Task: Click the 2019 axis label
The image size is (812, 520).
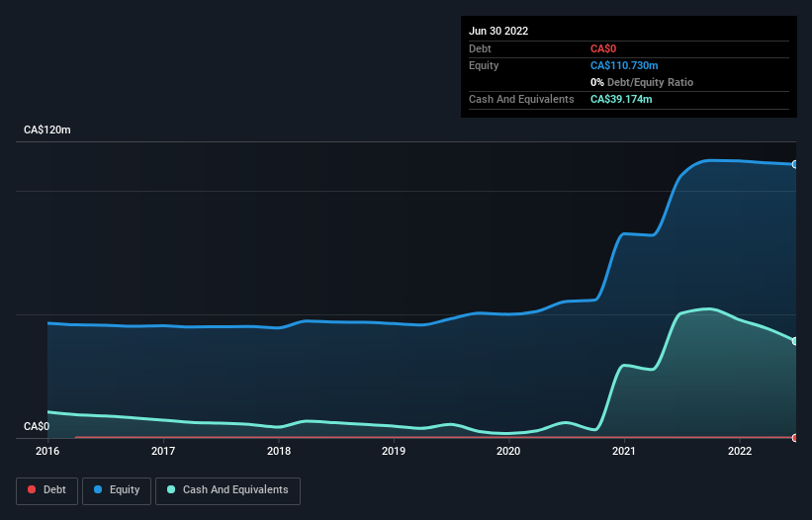Action: click(394, 451)
